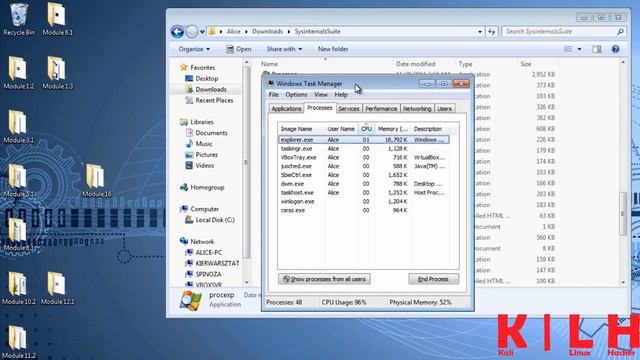This screenshot has height=360, width=640.
Task: Select the Module 1.2 desktop folder
Action: pos(19,73)
